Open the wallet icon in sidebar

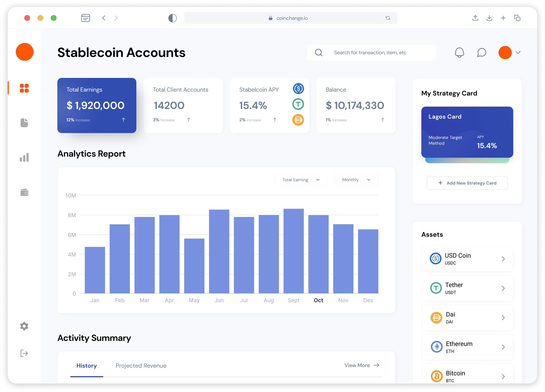pyautogui.click(x=24, y=192)
